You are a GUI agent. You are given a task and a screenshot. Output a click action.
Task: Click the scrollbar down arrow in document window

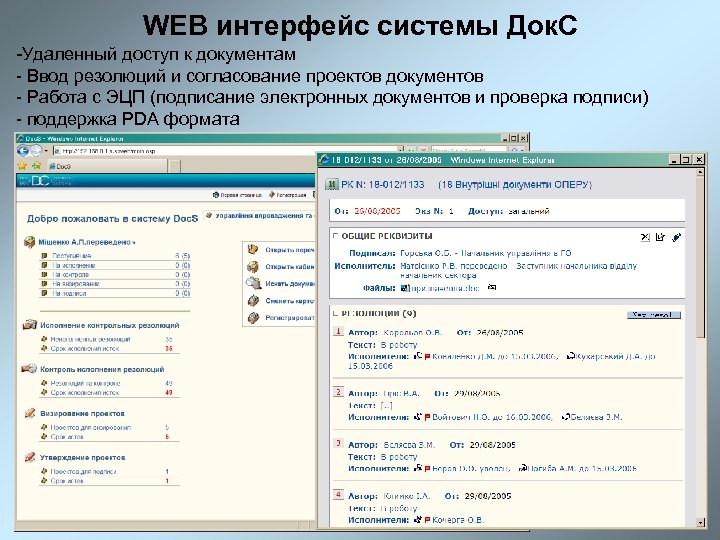click(x=700, y=522)
